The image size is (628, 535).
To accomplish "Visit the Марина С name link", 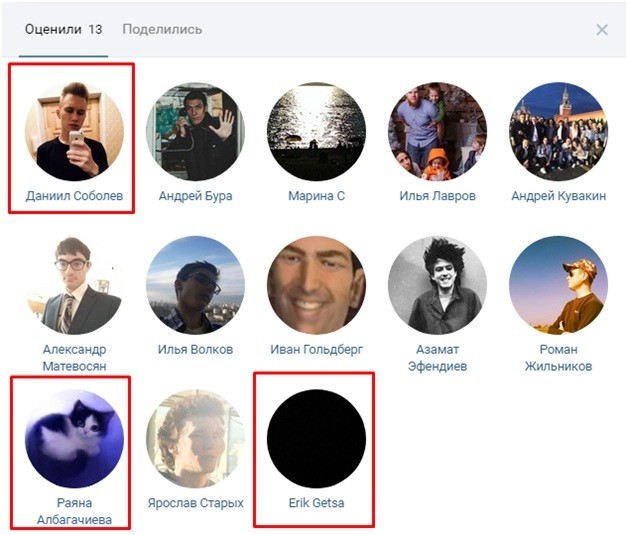I will pos(316,196).
